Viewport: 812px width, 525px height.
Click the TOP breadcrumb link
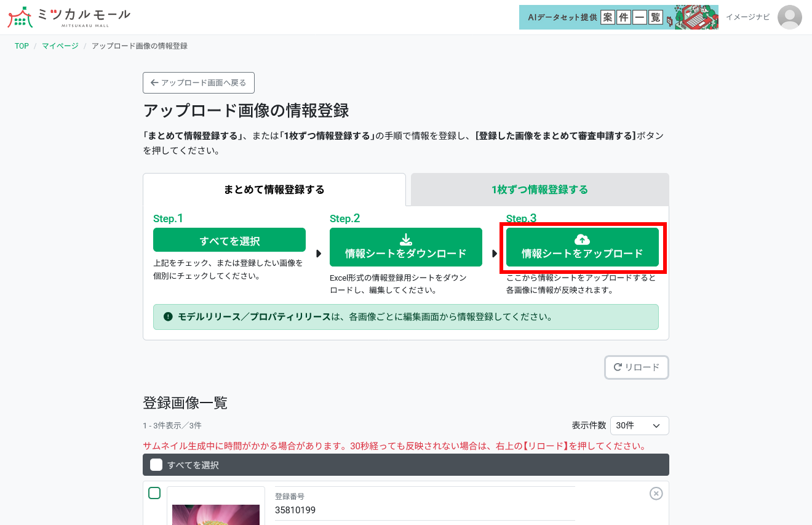coord(21,46)
